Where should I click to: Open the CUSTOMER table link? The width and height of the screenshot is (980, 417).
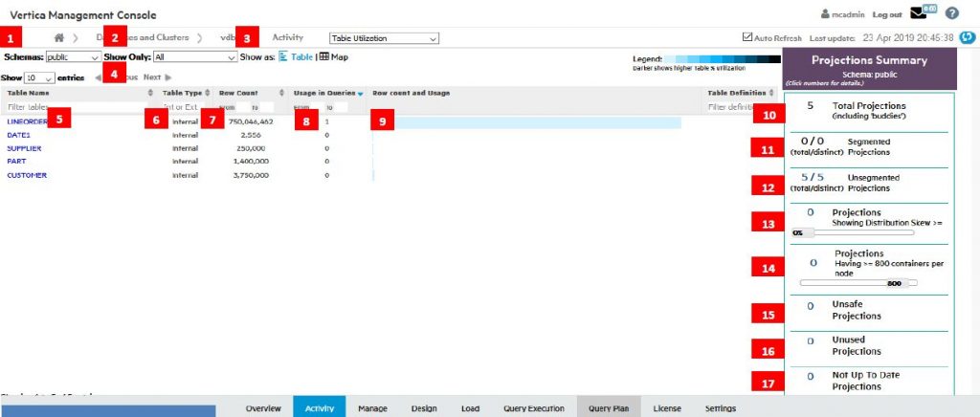point(27,176)
